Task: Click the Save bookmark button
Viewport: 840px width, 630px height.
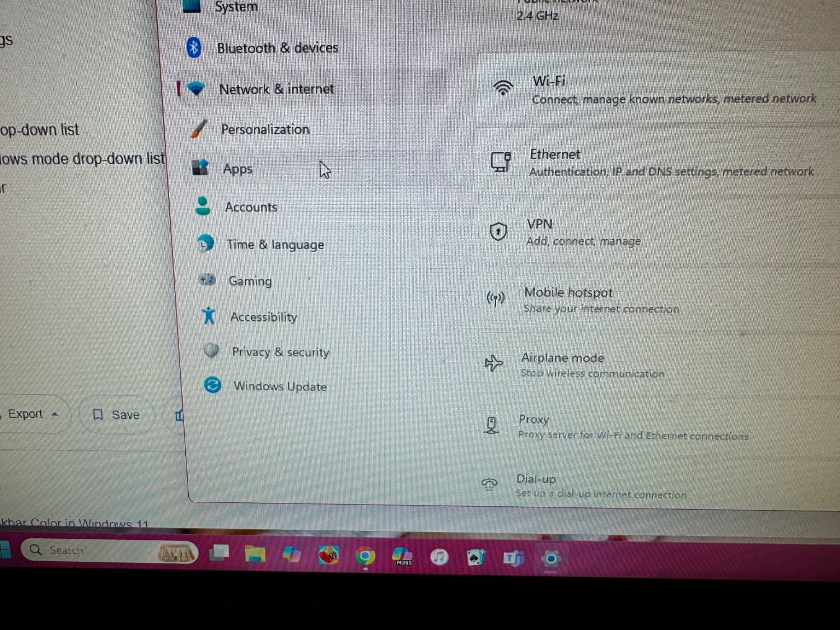Action: [116, 415]
